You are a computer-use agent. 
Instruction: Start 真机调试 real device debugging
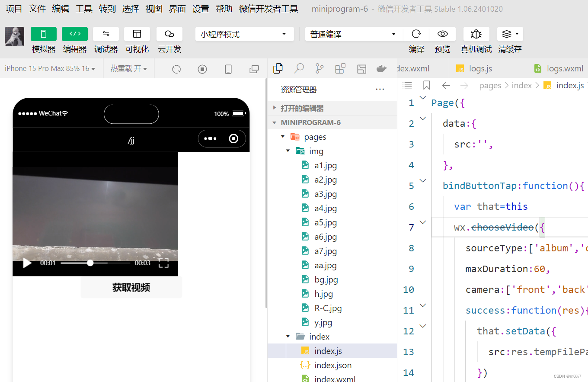476,34
